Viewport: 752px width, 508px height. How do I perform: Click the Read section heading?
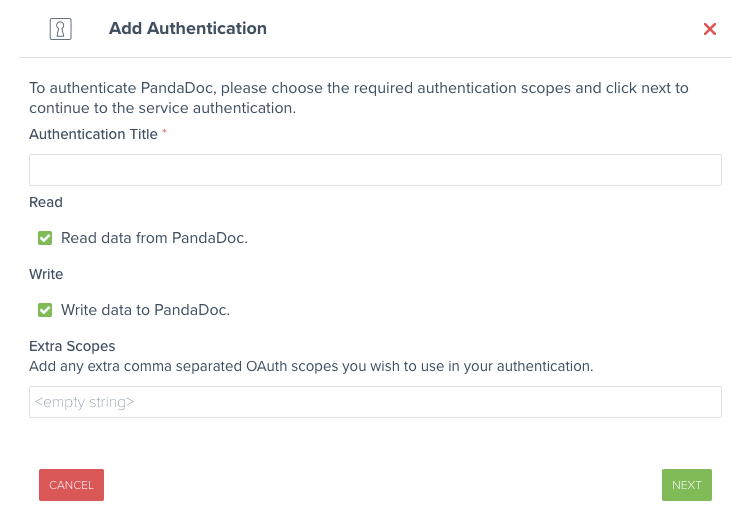pos(46,202)
